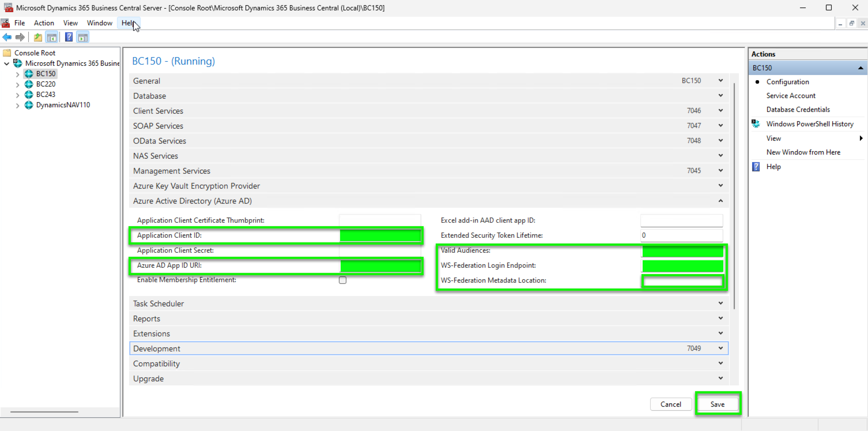
Task: Click the Help icon in Actions pane
Action: [756, 166]
